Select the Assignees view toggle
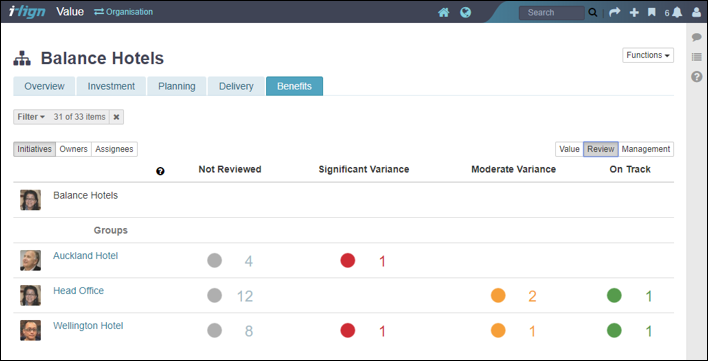 114,149
